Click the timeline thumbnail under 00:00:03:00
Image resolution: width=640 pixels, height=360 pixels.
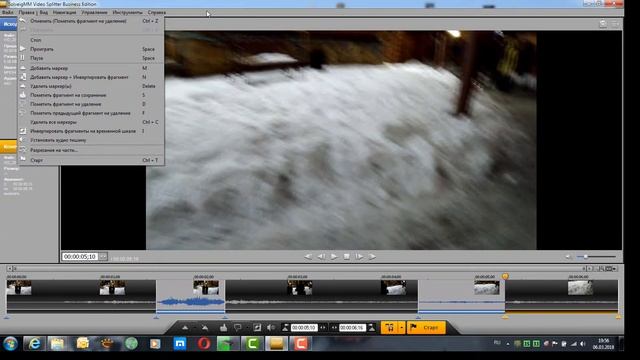[299, 288]
